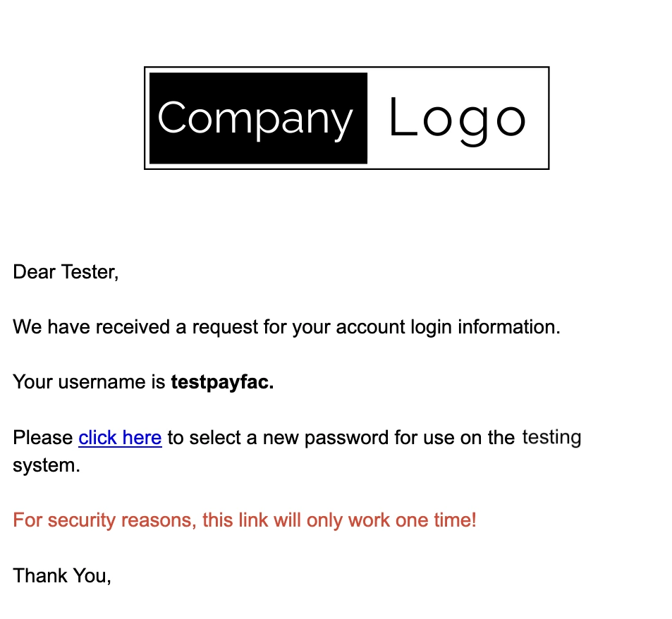Click the word "Logo" in the header image
Image resolution: width=672 pixels, height=619 pixels.
[458, 119]
